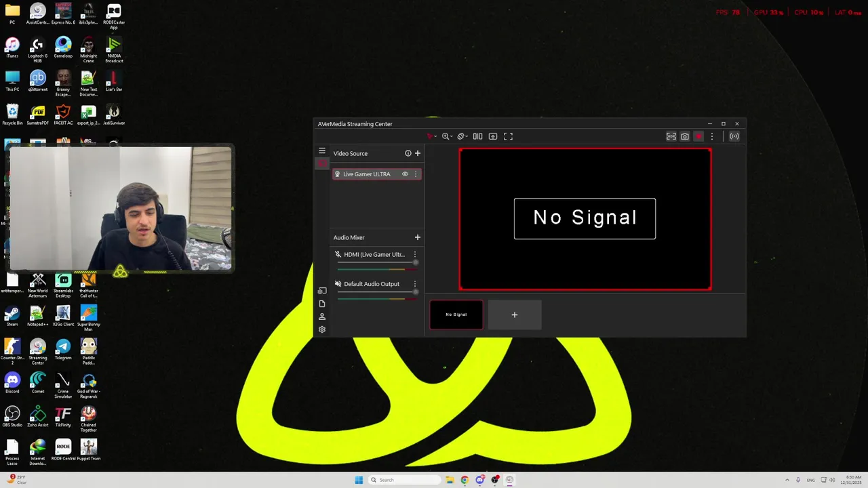Click the Video Source panel header
Screen dimensions: 868x488
(351, 153)
